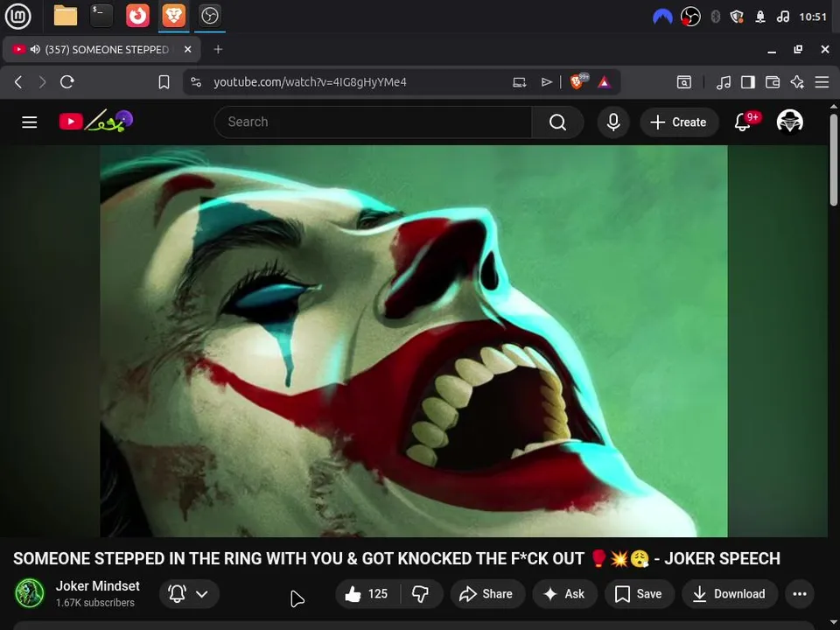Open the account avatar menu
Screen dimensions: 840x630
(x=790, y=122)
